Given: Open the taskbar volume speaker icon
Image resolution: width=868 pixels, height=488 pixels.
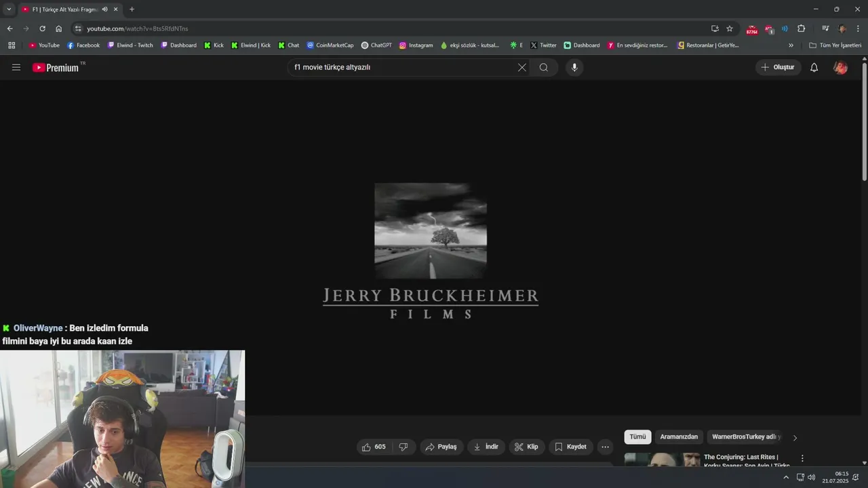Looking at the screenshot, I should click(812, 477).
